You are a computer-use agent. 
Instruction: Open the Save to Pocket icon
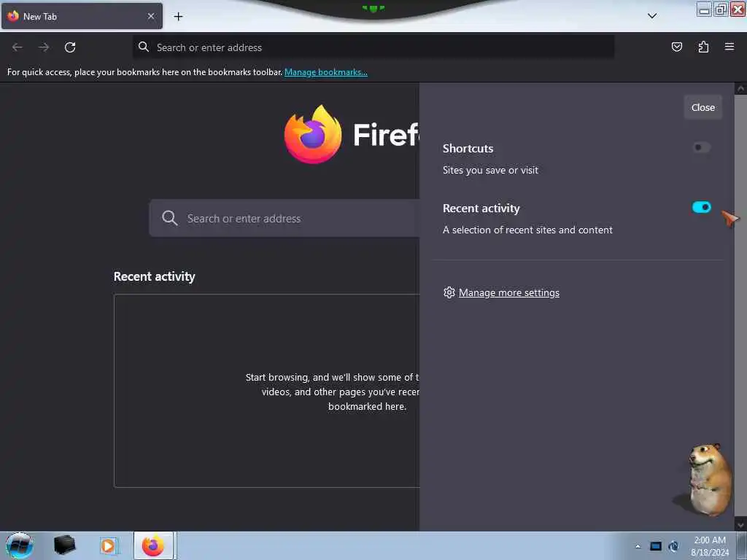point(676,47)
